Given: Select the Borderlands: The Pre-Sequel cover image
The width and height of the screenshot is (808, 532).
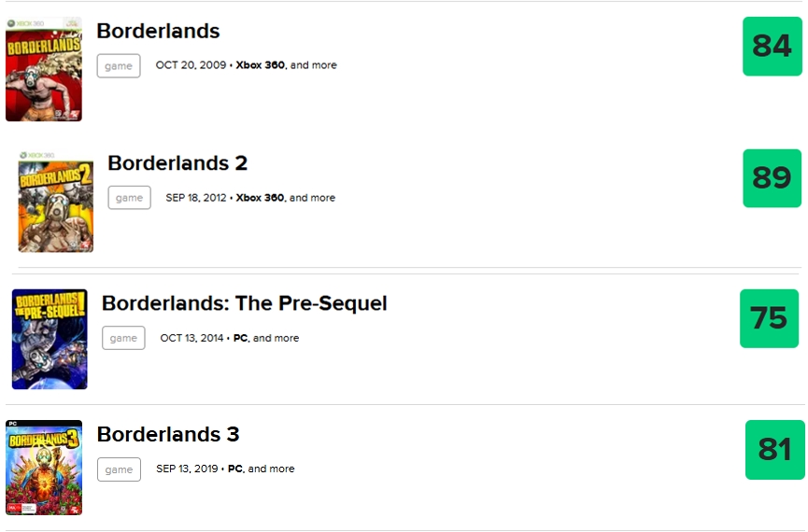Looking at the screenshot, I should 50,339.
